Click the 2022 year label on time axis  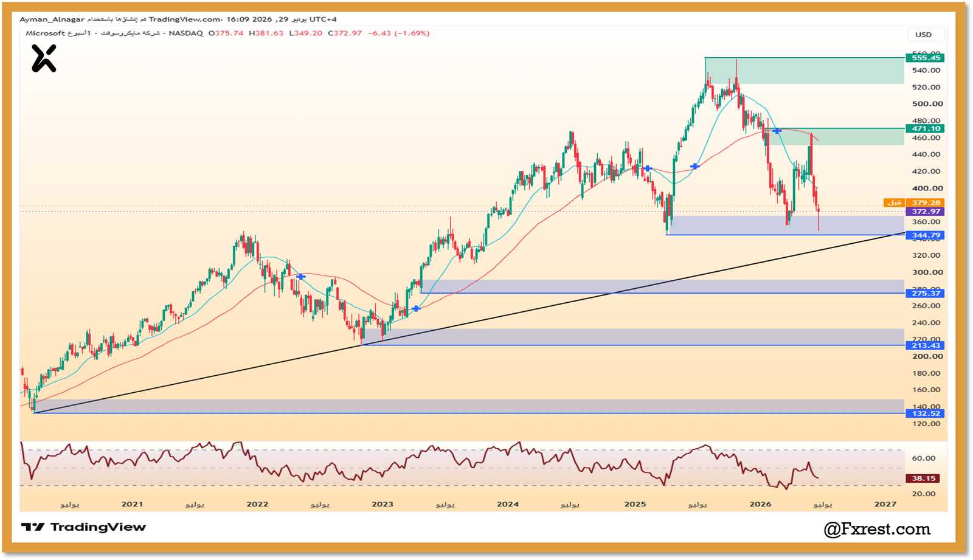[257, 504]
